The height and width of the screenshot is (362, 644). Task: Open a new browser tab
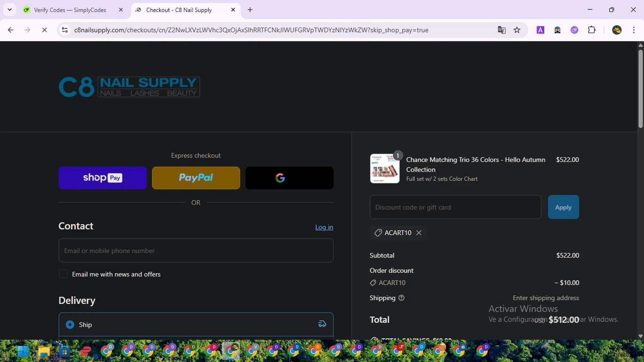[x=250, y=10]
